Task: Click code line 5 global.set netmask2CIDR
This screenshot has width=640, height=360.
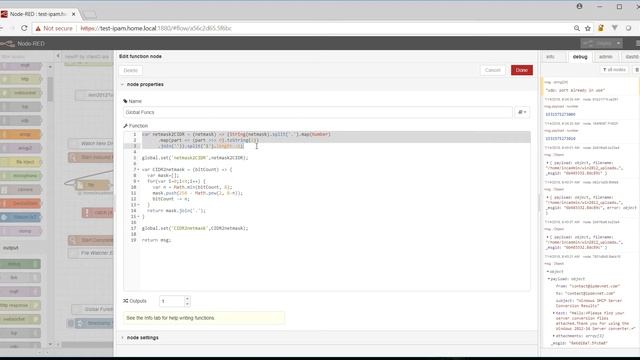Action: (x=195, y=158)
